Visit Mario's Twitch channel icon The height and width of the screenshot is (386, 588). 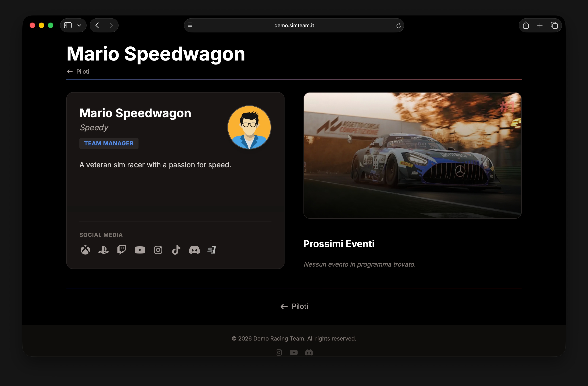coord(122,250)
